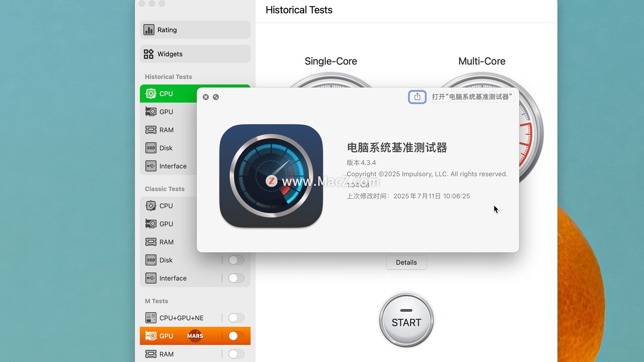The height and width of the screenshot is (362, 644).
Task: Toggle the Classic Tests Interface switch
Action: [236, 278]
